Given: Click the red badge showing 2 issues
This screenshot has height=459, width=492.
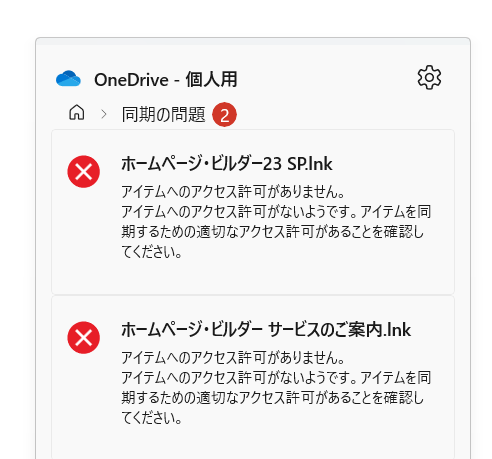Looking at the screenshot, I should point(224,115).
